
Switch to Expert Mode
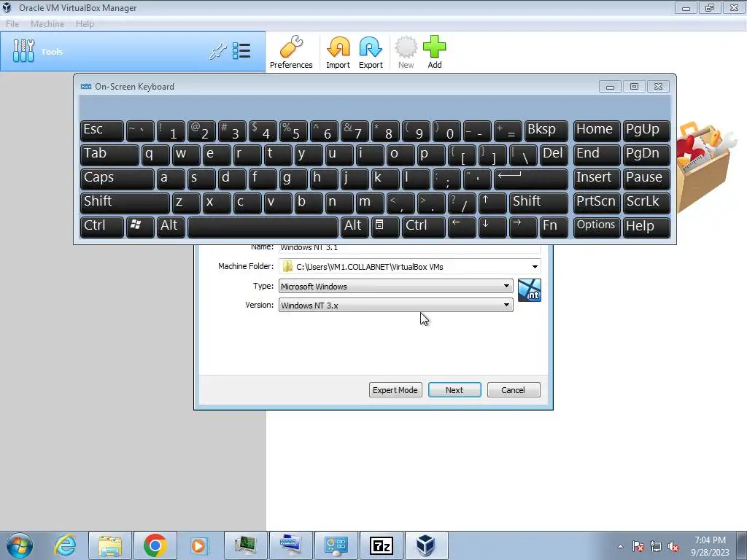[395, 390]
